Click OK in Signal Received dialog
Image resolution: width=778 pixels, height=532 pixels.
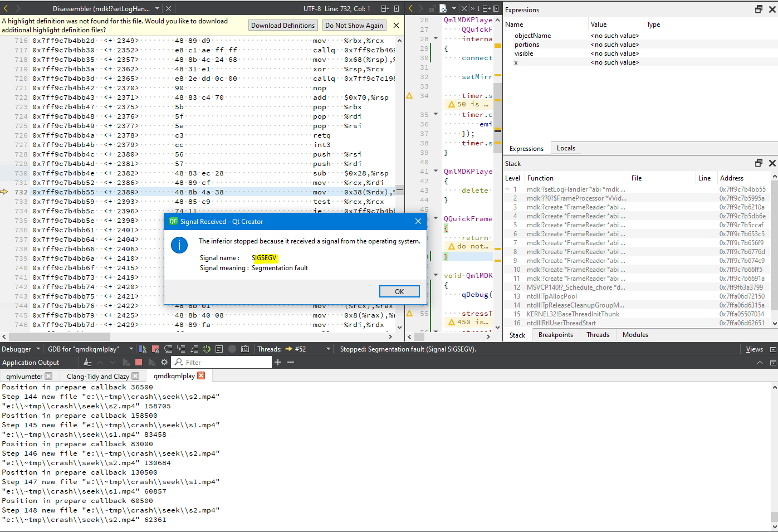pos(399,291)
